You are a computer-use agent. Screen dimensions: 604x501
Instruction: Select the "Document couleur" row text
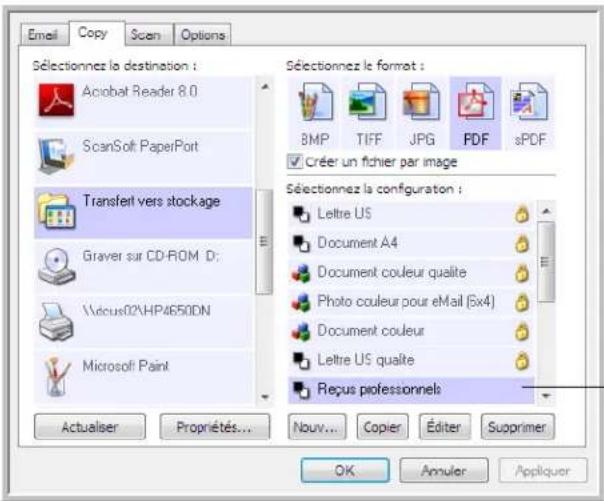coord(371,331)
